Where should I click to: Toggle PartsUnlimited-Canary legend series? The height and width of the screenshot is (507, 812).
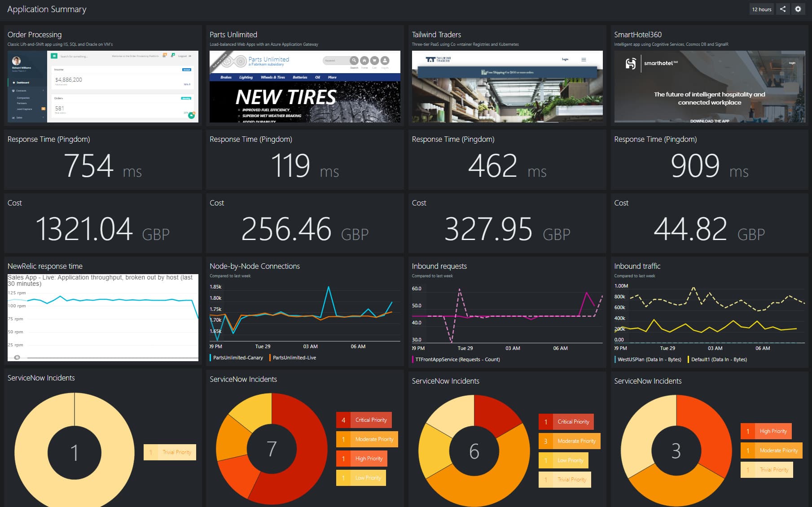pos(237,358)
